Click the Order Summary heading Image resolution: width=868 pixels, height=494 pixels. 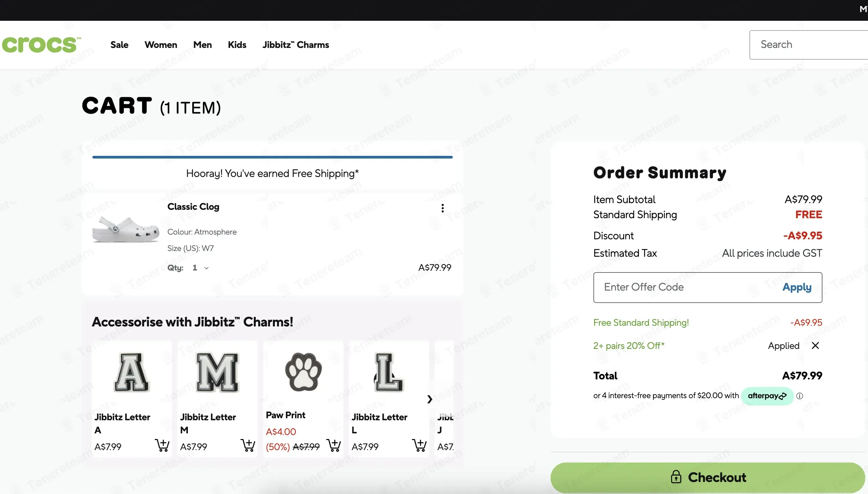660,173
